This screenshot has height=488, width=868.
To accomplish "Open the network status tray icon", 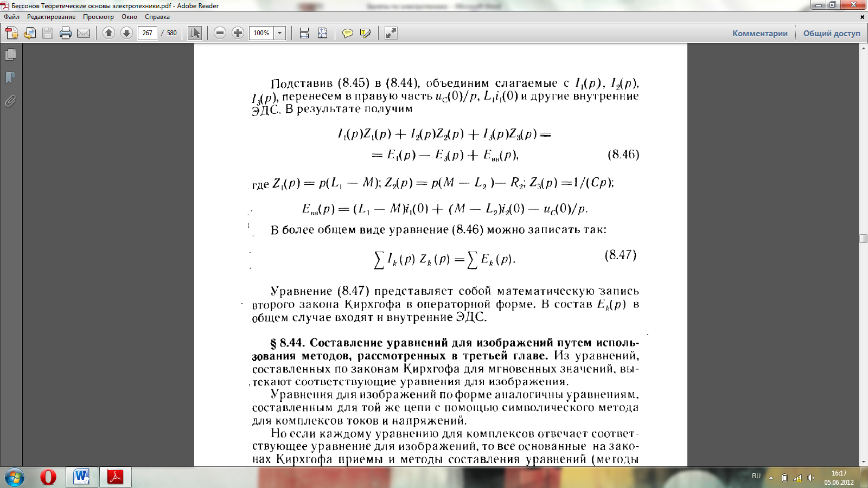I will [797, 478].
